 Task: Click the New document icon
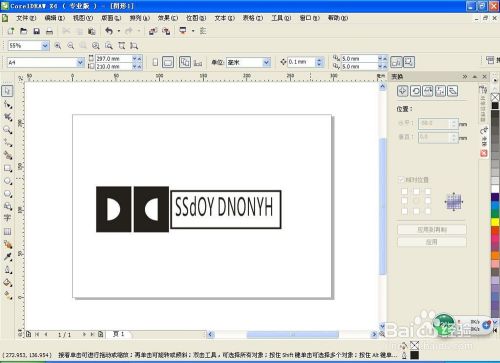11,31
